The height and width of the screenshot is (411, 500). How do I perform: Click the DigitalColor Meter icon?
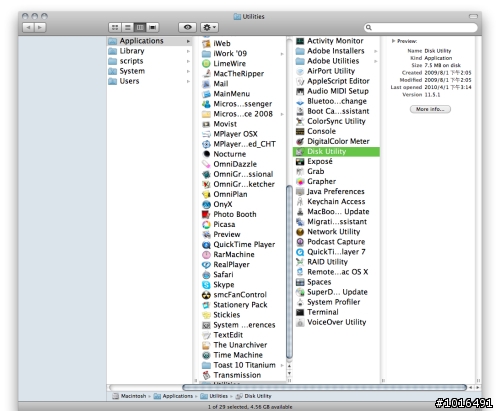pos(300,141)
